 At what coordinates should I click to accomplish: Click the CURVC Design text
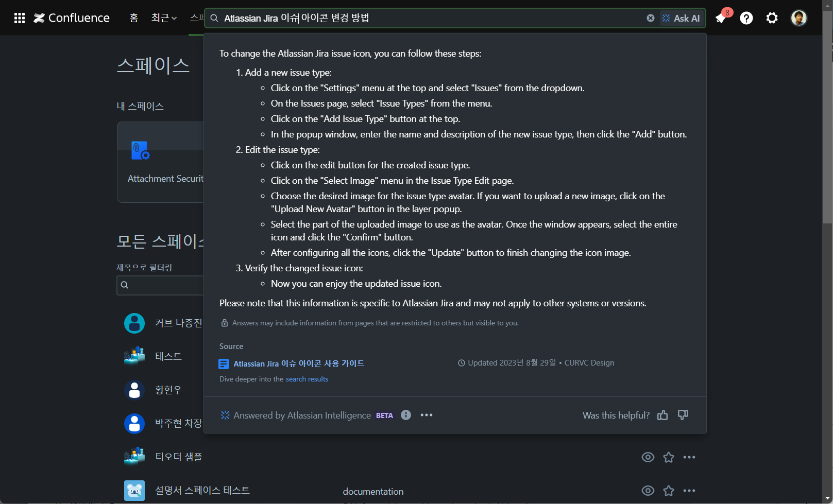[589, 363]
